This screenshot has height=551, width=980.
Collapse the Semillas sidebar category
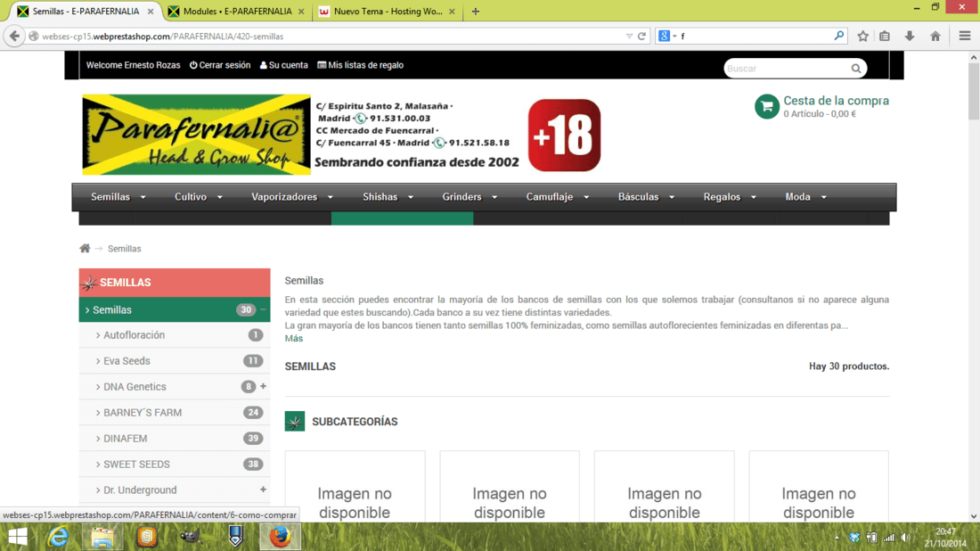coord(263,309)
